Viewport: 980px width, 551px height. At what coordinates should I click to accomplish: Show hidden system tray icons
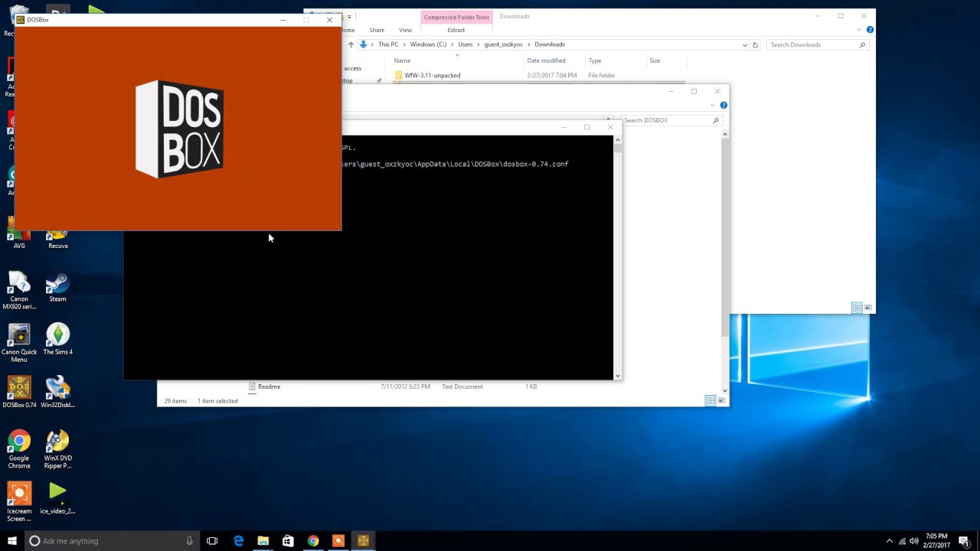pos(889,541)
